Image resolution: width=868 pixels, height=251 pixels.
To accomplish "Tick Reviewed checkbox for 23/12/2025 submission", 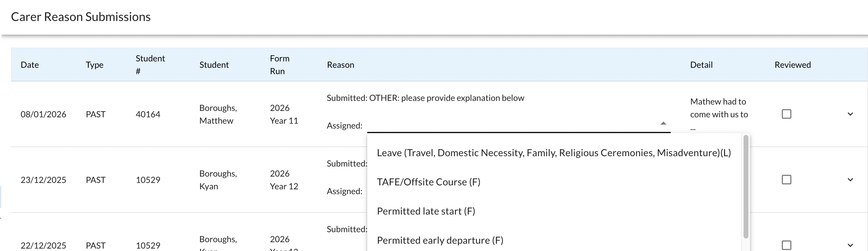I will pos(786,180).
